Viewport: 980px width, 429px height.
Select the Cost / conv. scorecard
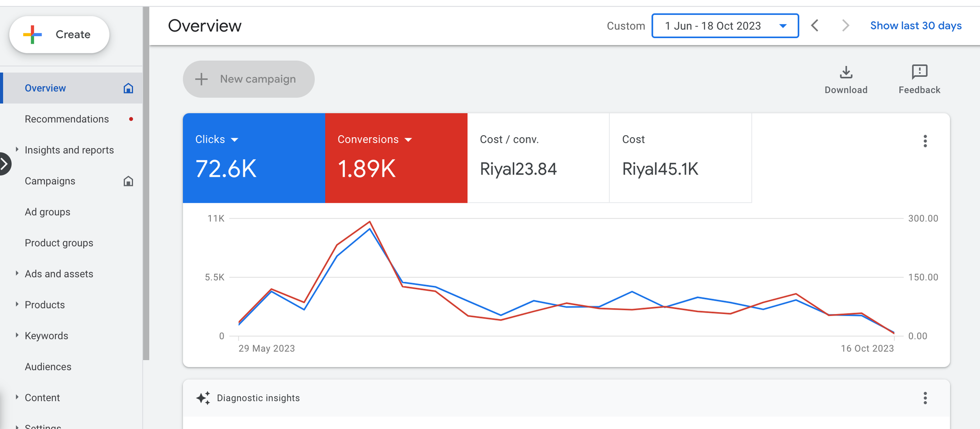click(538, 158)
